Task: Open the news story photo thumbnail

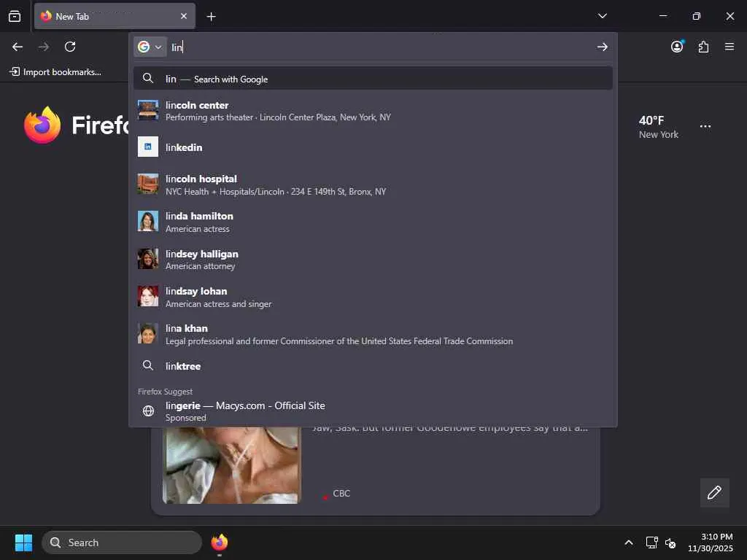Action: point(231,465)
